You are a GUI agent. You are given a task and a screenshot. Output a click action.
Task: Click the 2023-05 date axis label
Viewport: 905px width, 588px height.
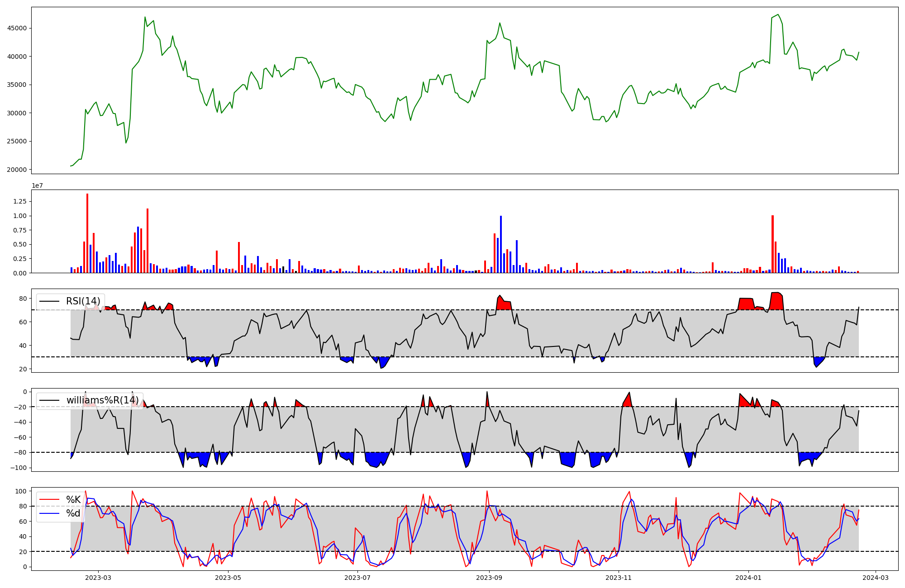[x=228, y=577]
